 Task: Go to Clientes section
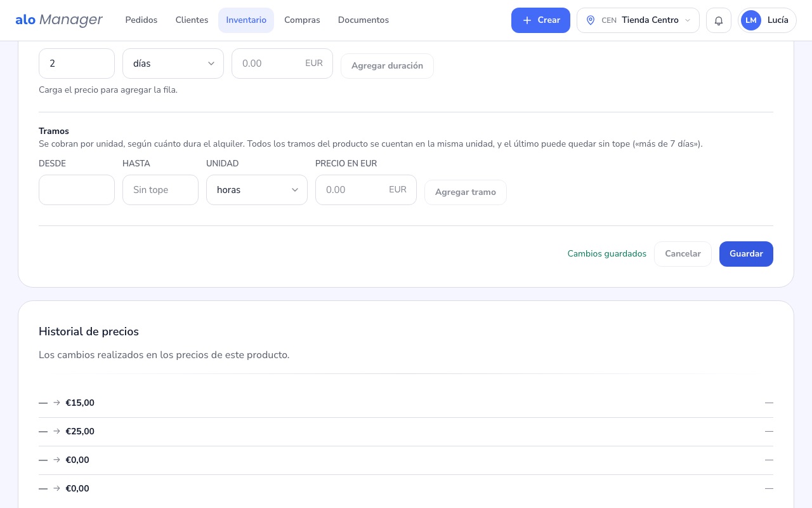pos(192,20)
